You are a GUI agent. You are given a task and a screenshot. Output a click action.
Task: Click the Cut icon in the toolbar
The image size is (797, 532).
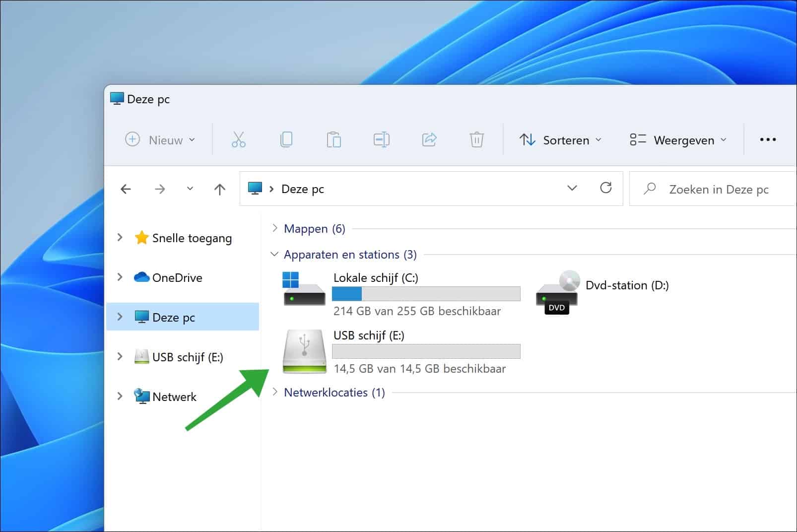point(238,139)
